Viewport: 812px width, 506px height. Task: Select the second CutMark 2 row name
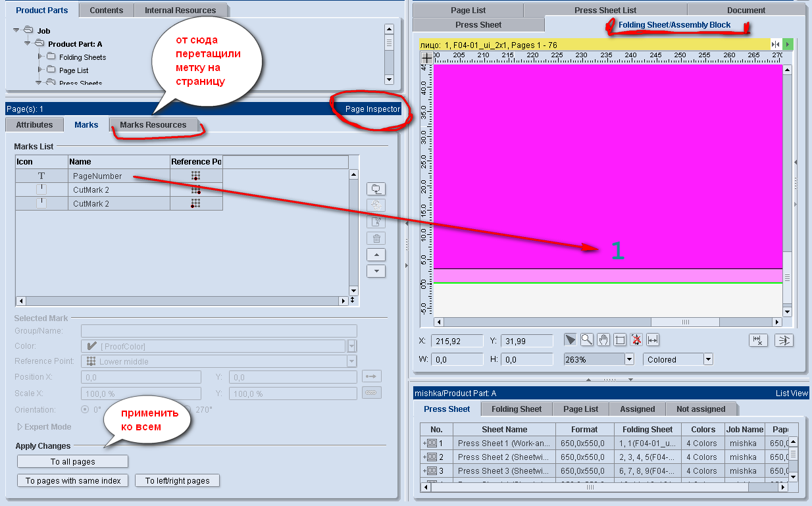tap(91, 203)
